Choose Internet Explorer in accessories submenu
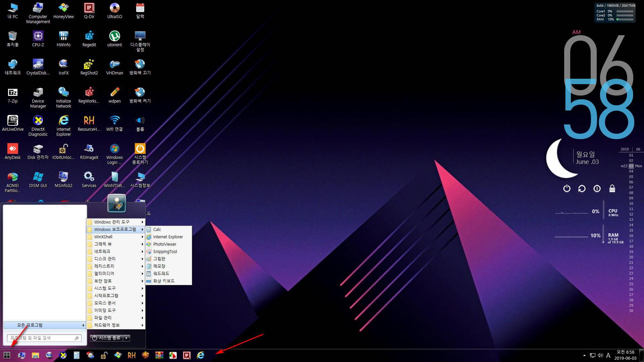 click(x=168, y=237)
